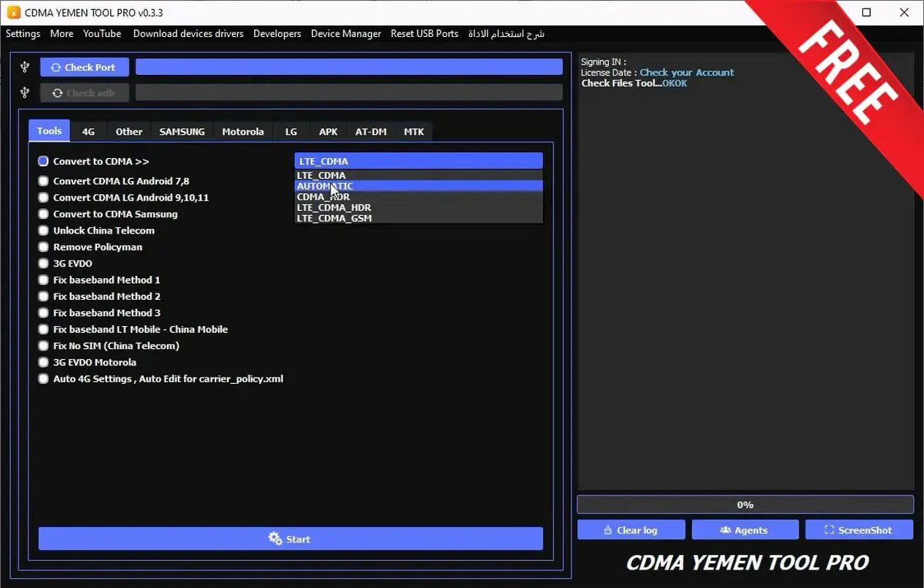Click the port field next to Check Port
Image resolution: width=924 pixels, height=588 pixels.
[x=349, y=67]
